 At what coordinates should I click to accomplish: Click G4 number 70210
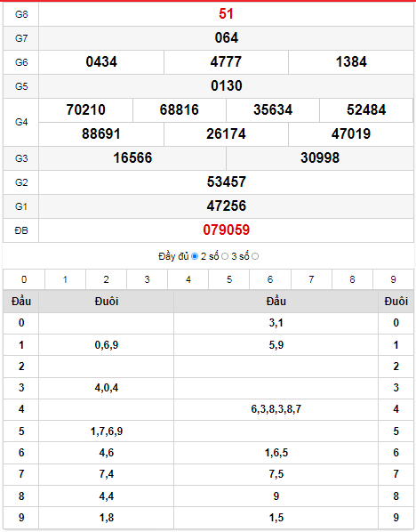85,110
